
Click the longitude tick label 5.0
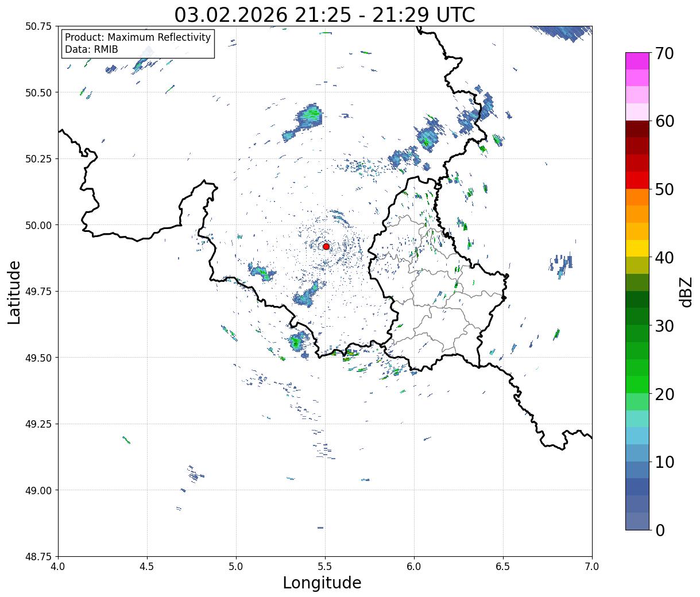(236, 567)
